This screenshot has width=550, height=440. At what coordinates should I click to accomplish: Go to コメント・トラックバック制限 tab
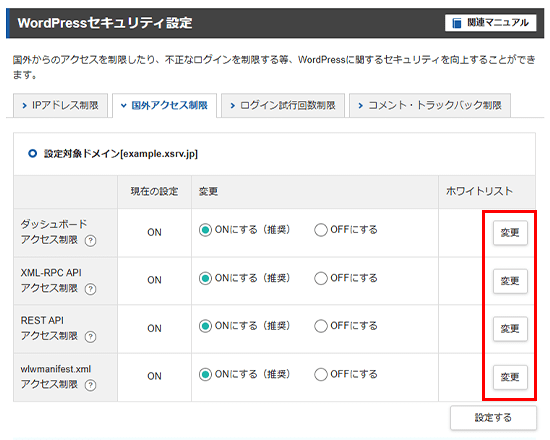430,105
